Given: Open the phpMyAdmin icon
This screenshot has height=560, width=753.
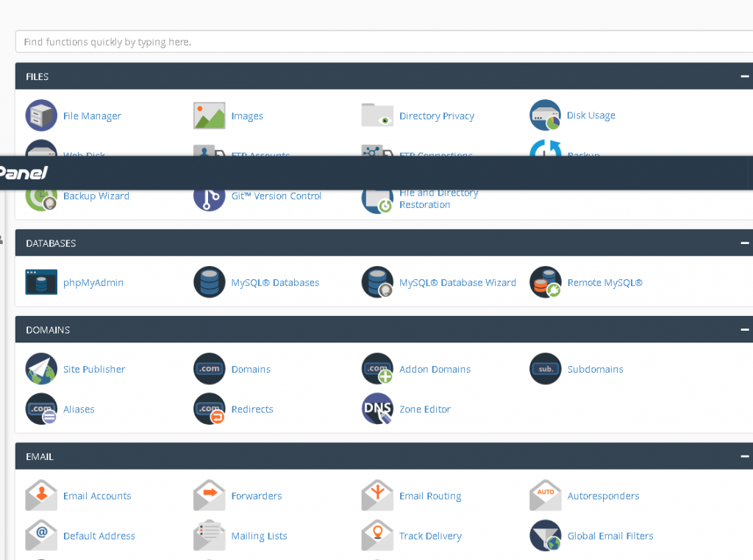Looking at the screenshot, I should [x=41, y=282].
